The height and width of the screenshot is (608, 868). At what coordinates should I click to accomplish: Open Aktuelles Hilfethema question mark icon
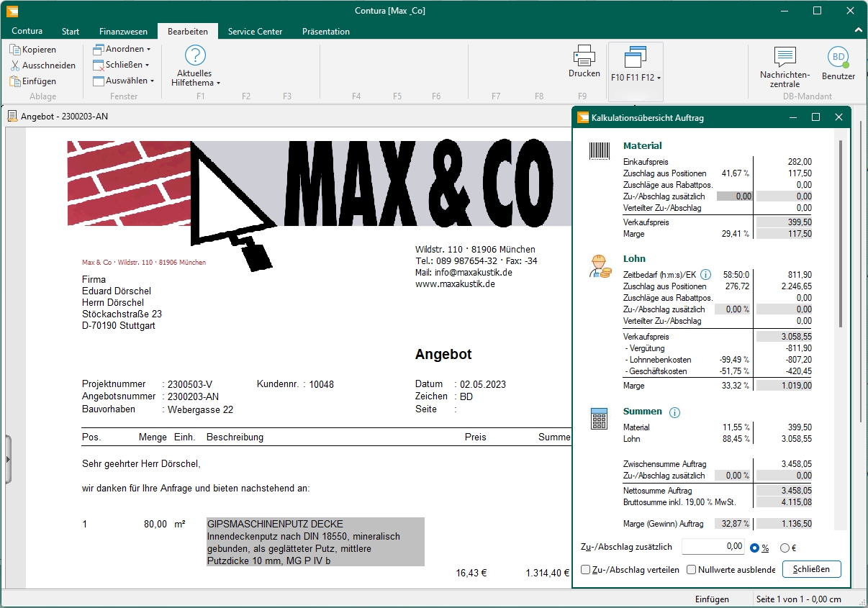(195, 55)
